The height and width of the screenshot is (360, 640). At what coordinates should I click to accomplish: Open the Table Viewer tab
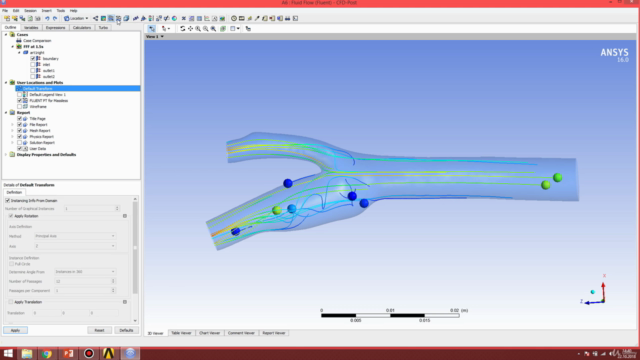181,333
